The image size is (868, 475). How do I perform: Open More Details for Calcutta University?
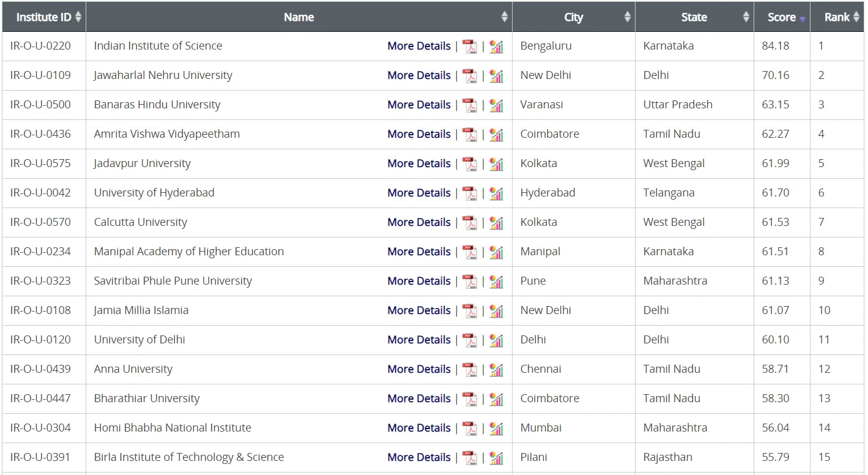(419, 222)
